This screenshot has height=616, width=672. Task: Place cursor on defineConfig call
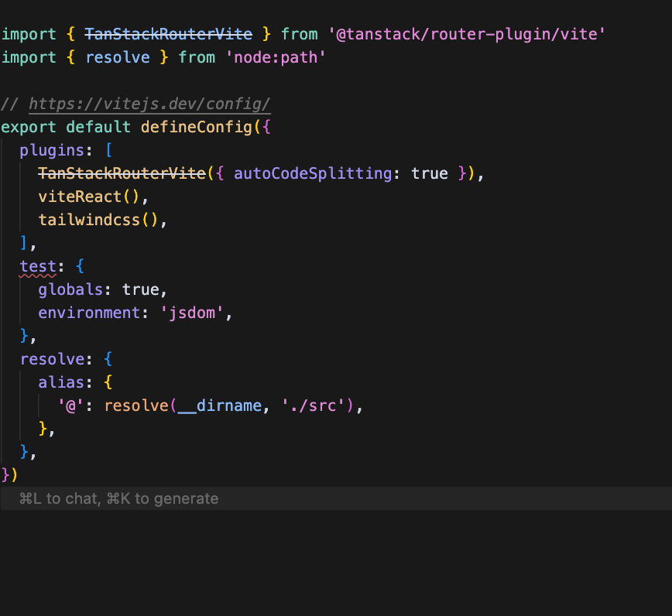tap(197, 127)
